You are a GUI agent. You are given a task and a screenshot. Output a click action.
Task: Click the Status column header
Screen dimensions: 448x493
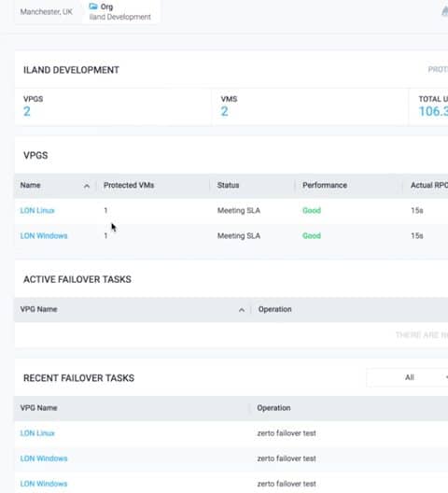point(228,185)
